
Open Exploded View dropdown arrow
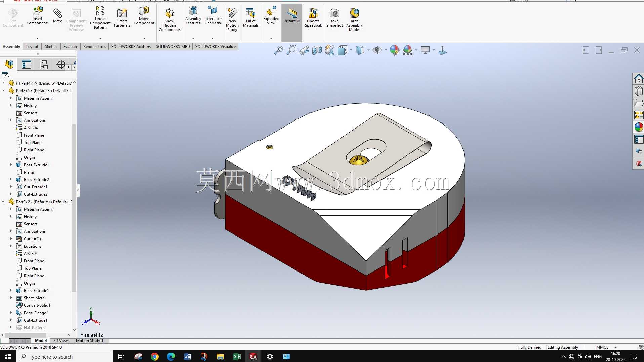[x=271, y=38]
